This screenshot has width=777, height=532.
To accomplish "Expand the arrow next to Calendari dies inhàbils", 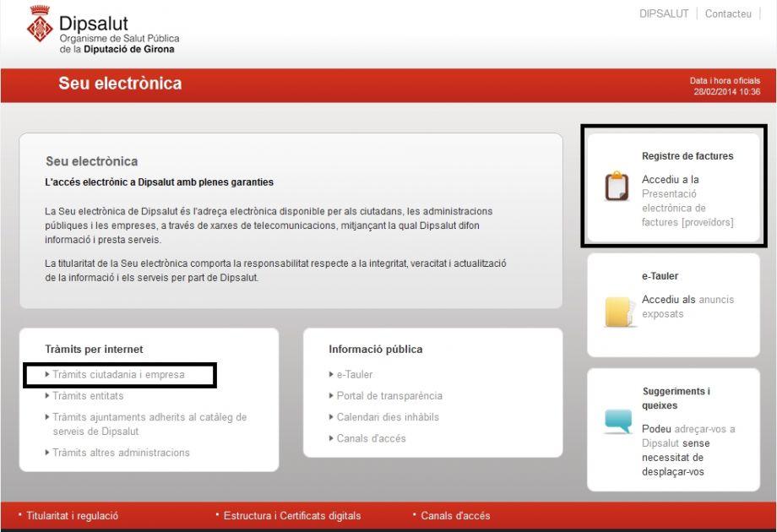I will [330, 416].
